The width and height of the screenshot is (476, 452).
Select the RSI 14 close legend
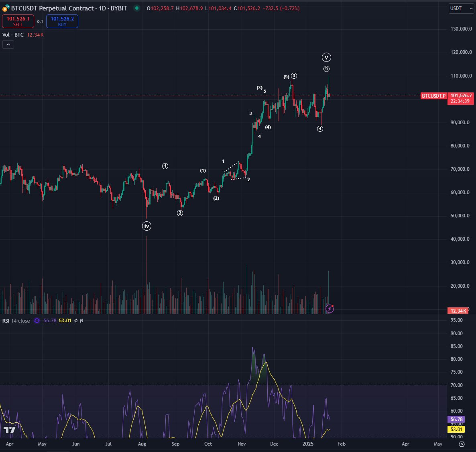click(16, 321)
